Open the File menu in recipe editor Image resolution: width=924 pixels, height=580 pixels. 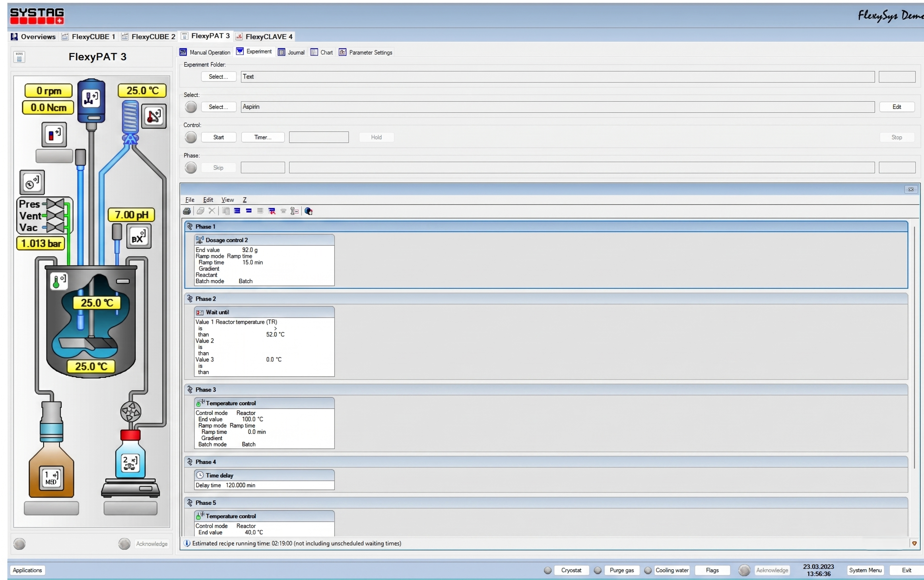click(190, 200)
